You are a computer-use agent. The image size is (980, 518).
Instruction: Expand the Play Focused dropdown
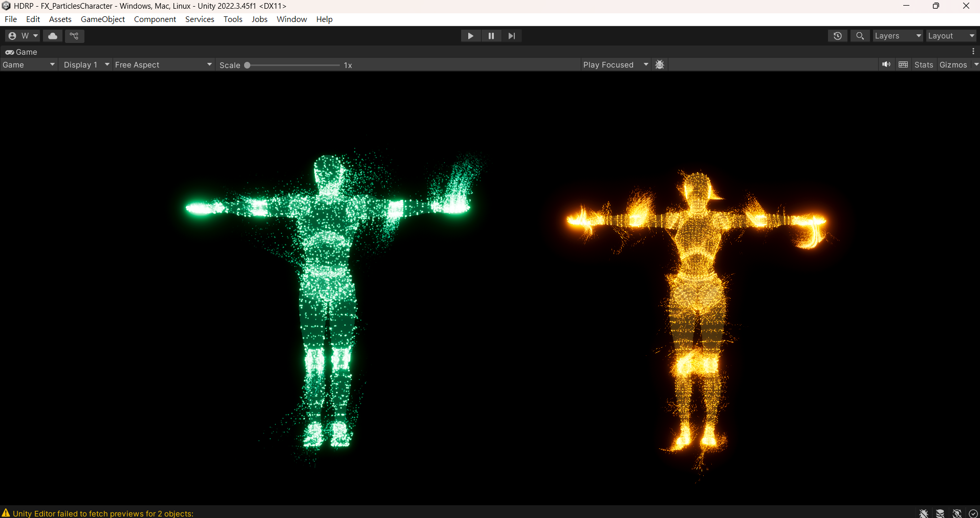(x=616, y=65)
